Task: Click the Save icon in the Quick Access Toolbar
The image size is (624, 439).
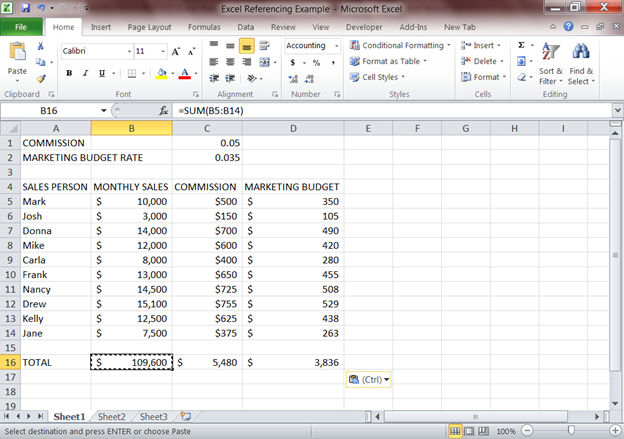Action: 26,8
